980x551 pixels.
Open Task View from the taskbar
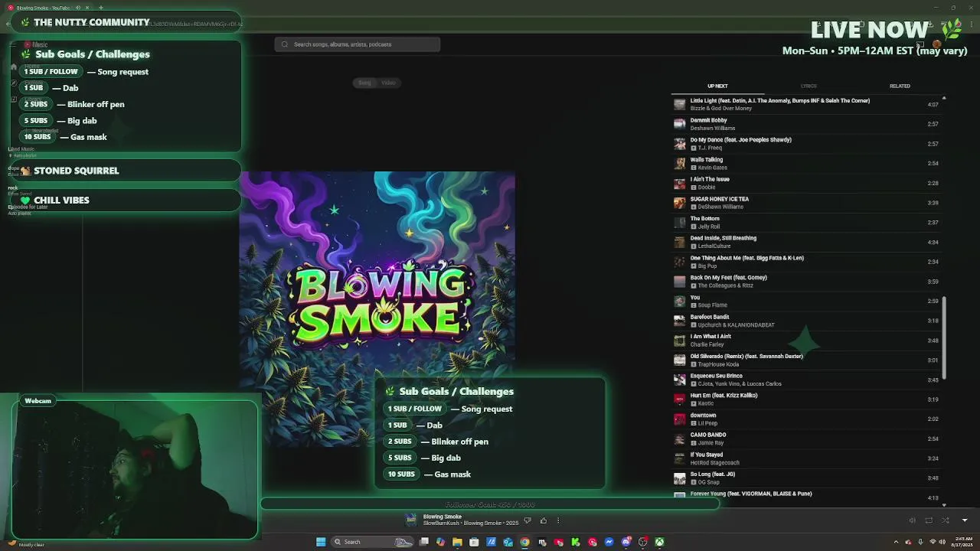(x=423, y=542)
